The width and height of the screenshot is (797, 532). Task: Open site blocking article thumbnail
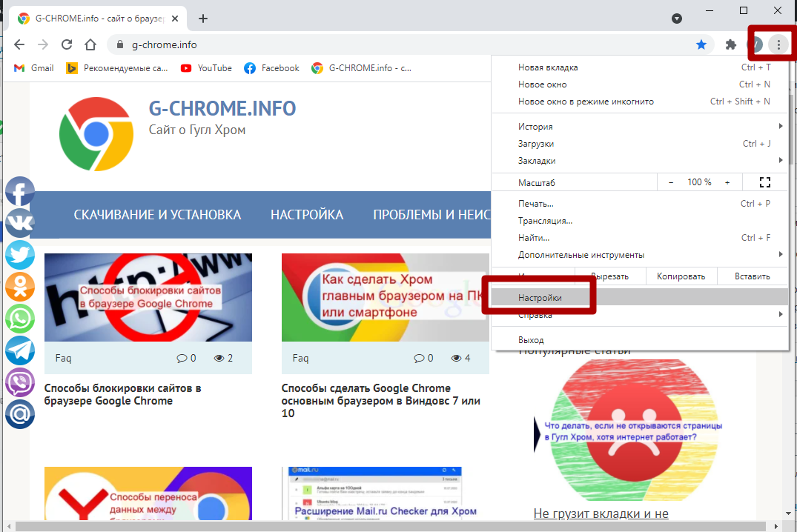point(148,297)
